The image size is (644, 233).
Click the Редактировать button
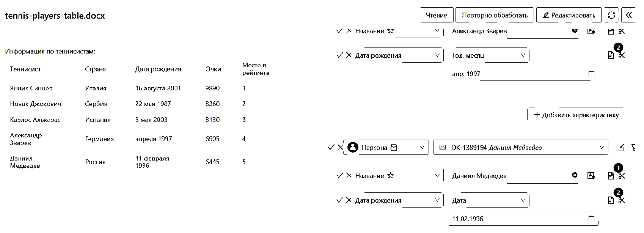(569, 15)
